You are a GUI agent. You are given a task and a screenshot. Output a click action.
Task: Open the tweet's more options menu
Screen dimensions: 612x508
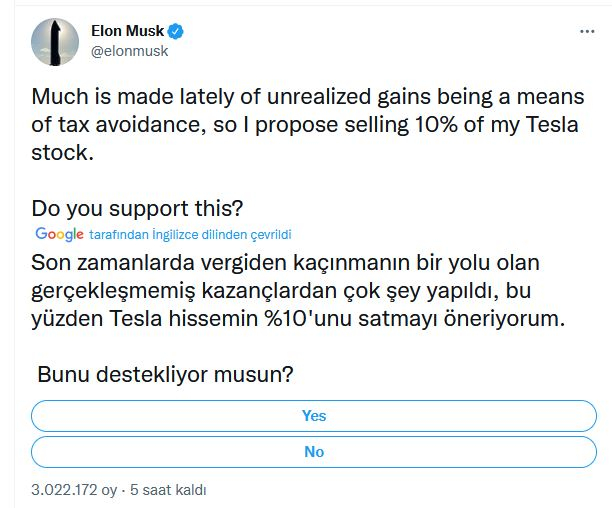pyautogui.click(x=587, y=31)
